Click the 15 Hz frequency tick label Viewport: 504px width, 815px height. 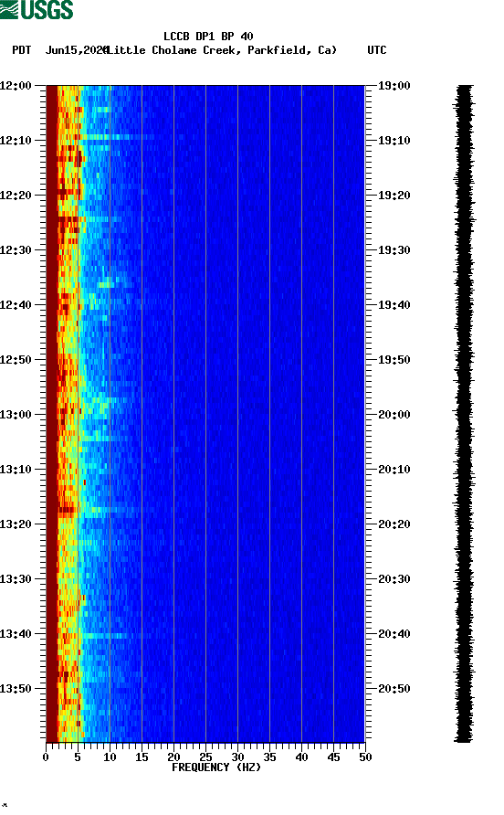[142, 757]
